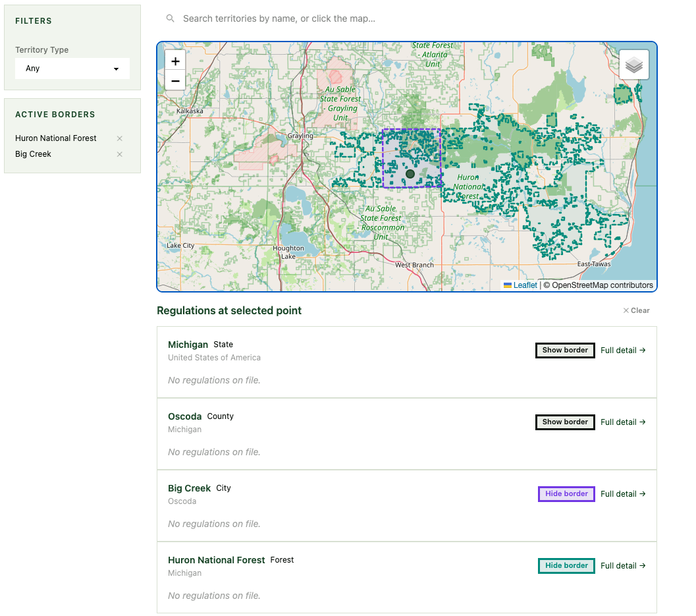Show border for Michigan state
Image resolution: width=696 pixels, height=616 pixels.
[x=565, y=350]
